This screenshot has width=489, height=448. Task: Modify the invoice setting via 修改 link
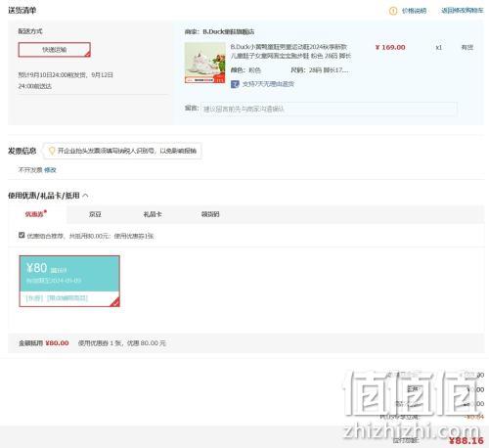pos(50,170)
